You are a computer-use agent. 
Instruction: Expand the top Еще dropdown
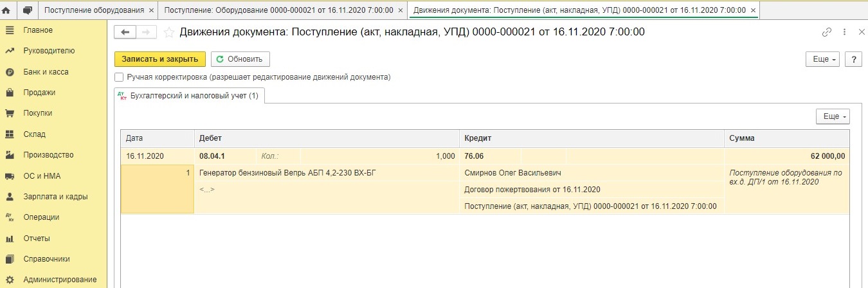(x=824, y=59)
